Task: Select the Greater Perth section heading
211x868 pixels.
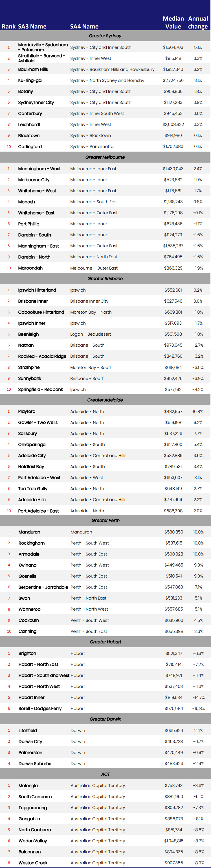Action: pos(105,520)
